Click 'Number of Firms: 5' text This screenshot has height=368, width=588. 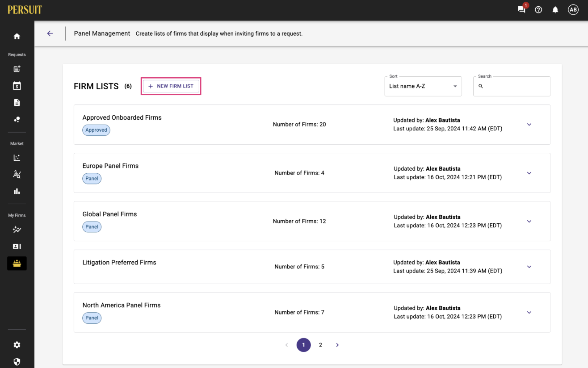(299, 267)
